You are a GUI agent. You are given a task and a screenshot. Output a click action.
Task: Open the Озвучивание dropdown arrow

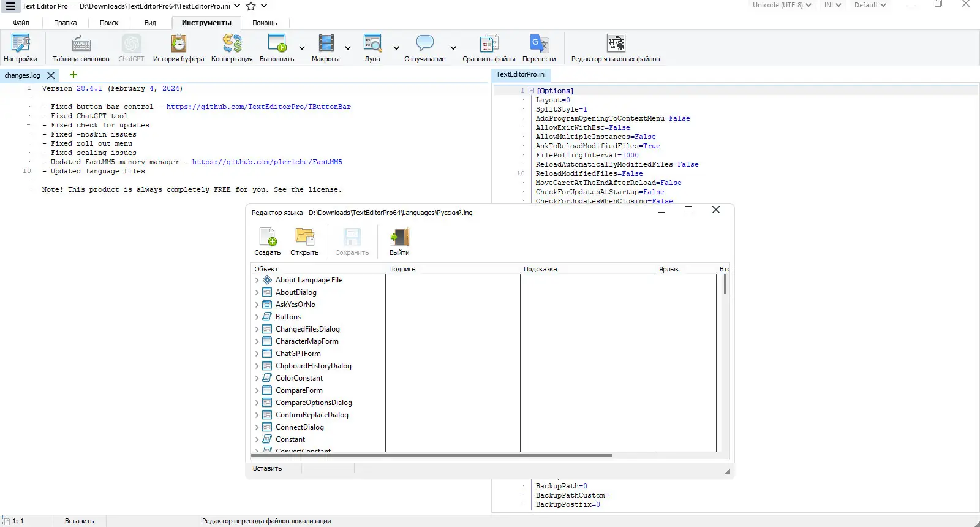[x=453, y=48]
